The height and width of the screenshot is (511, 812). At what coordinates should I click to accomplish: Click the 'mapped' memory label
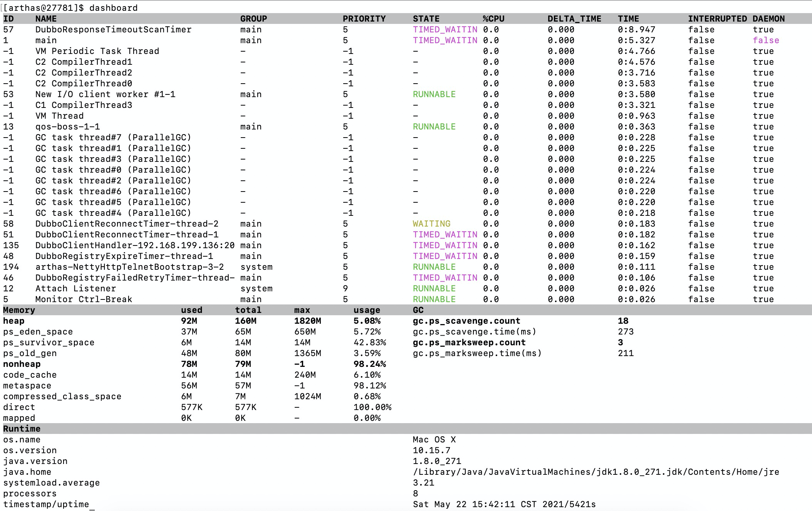[x=19, y=418]
